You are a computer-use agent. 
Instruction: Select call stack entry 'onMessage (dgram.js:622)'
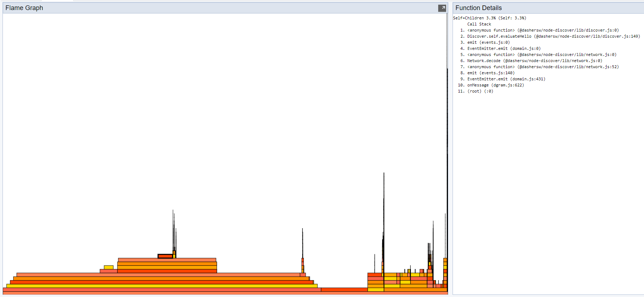(496, 85)
